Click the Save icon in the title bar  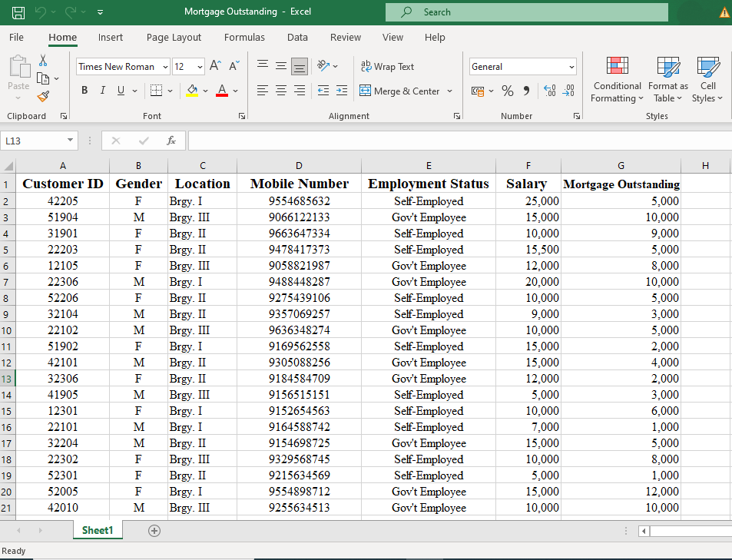tap(18, 12)
